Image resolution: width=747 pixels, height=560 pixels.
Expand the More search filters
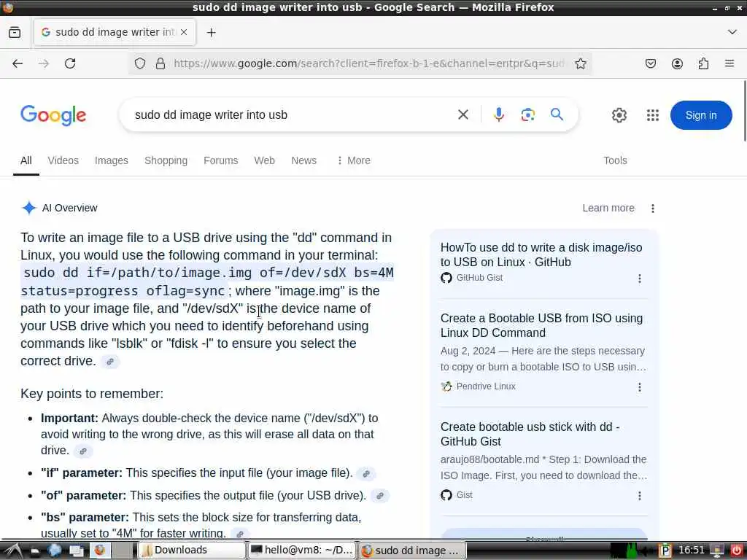coord(354,160)
